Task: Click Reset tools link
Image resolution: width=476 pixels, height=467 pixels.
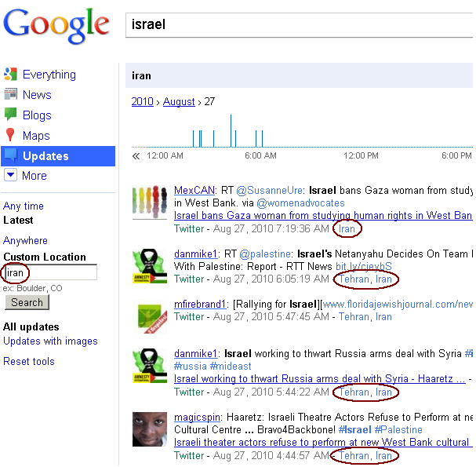Action: (x=29, y=361)
